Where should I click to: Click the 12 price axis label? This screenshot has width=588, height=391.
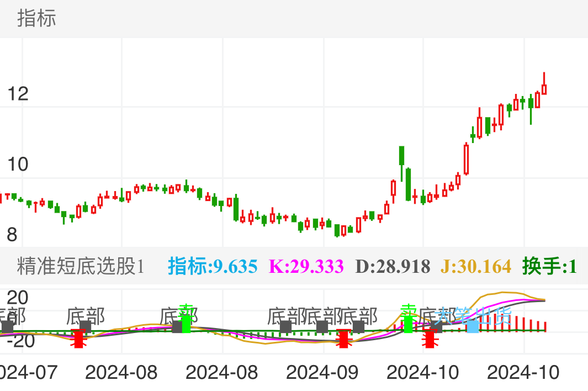(x=18, y=94)
